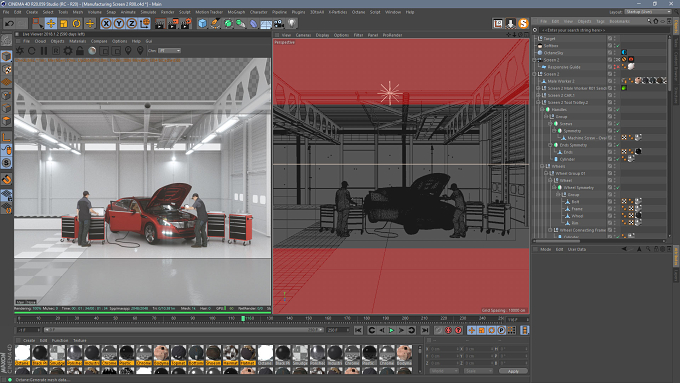
Task: Toggle layer checkbox for OctaneSky row
Action: click(610, 52)
